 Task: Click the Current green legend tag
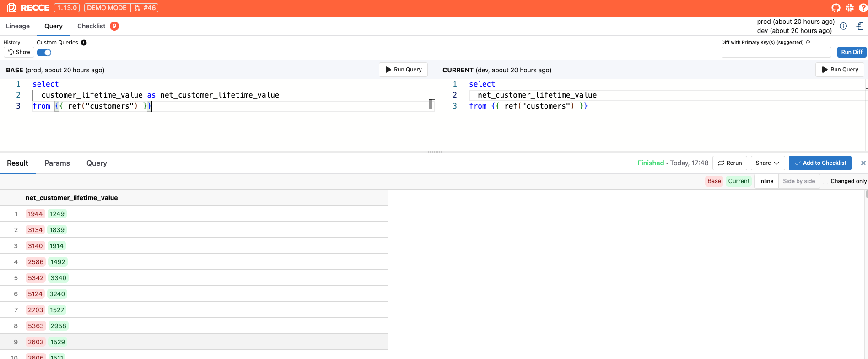click(739, 181)
